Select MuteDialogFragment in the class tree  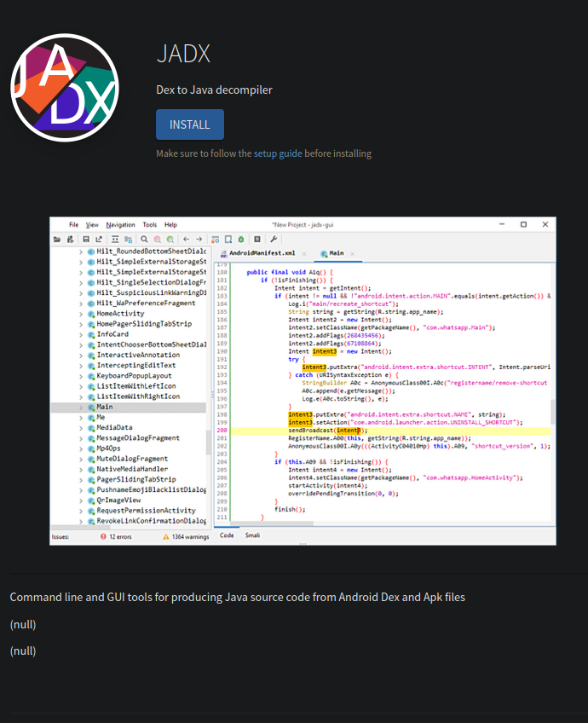coord(132,459)
